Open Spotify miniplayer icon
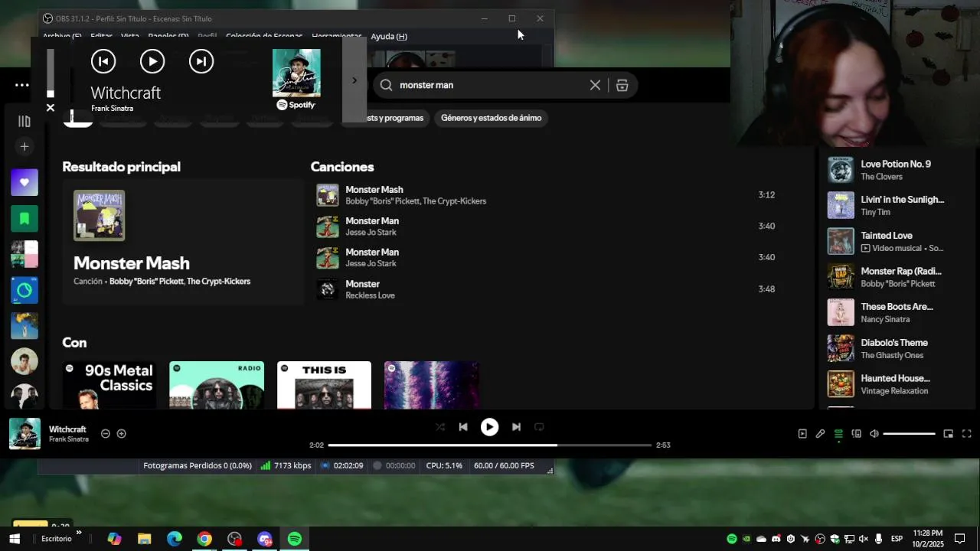The height and width of the screenshot is (551, 980). [x=948, y=434]
